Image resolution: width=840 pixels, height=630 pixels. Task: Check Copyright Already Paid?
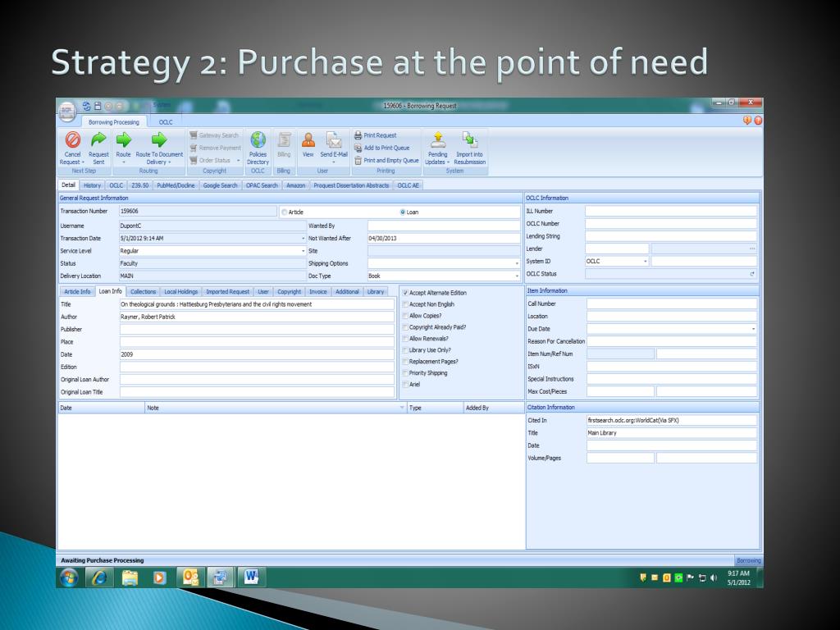(x=405, y=327)
